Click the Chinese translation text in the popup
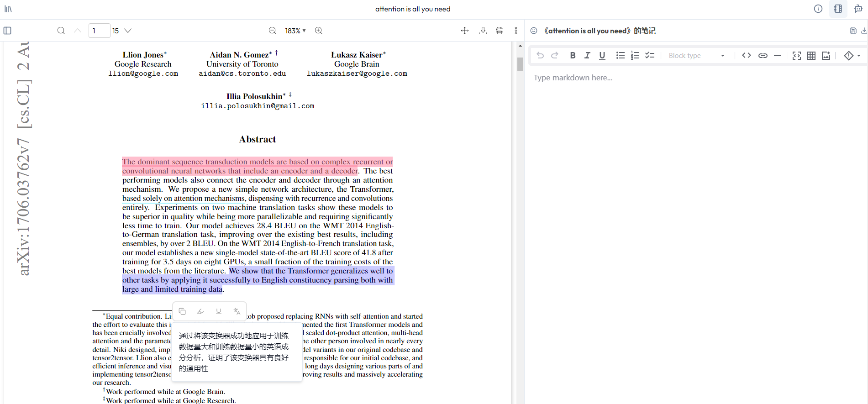868x404 pixels. 234,352
